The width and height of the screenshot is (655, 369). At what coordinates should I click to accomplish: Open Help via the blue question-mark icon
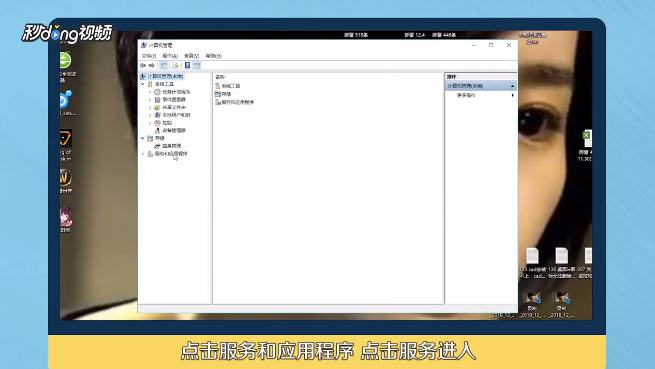187,66
